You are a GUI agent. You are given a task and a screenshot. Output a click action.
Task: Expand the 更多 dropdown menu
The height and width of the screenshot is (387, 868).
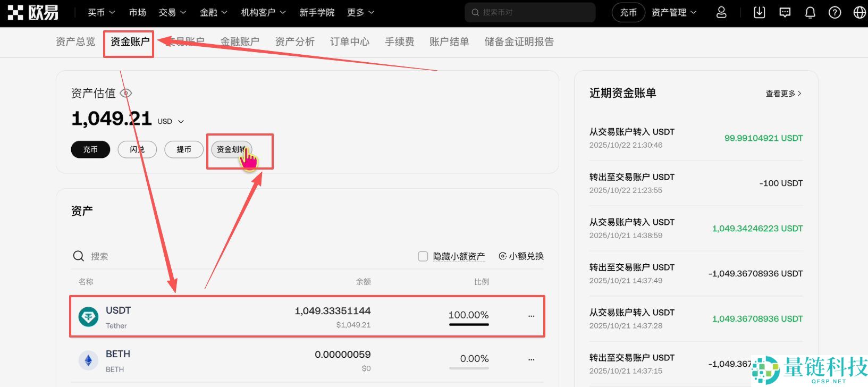click(360, 12)
